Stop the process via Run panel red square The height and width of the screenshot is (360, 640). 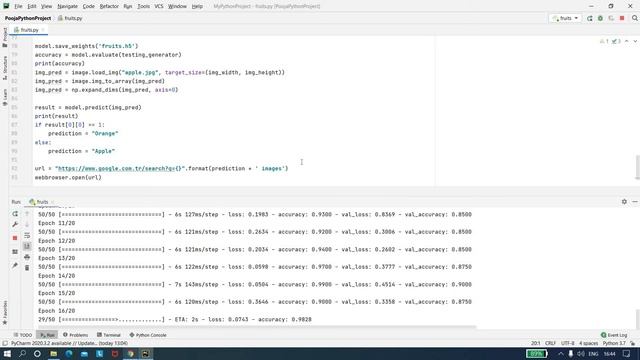pyautogui.click(x=15, y=238)
